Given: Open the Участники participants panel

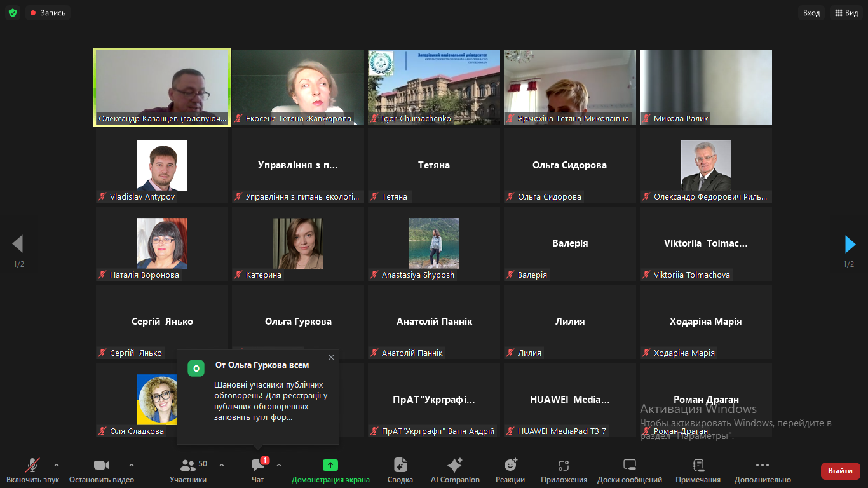Looking at the screenshot, I should [188, 471].
